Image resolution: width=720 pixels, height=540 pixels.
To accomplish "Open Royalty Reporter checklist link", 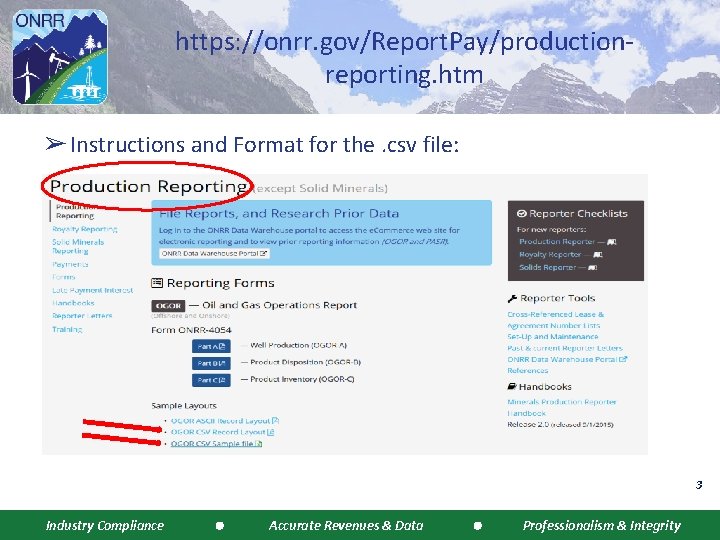I will pos(550,254).
